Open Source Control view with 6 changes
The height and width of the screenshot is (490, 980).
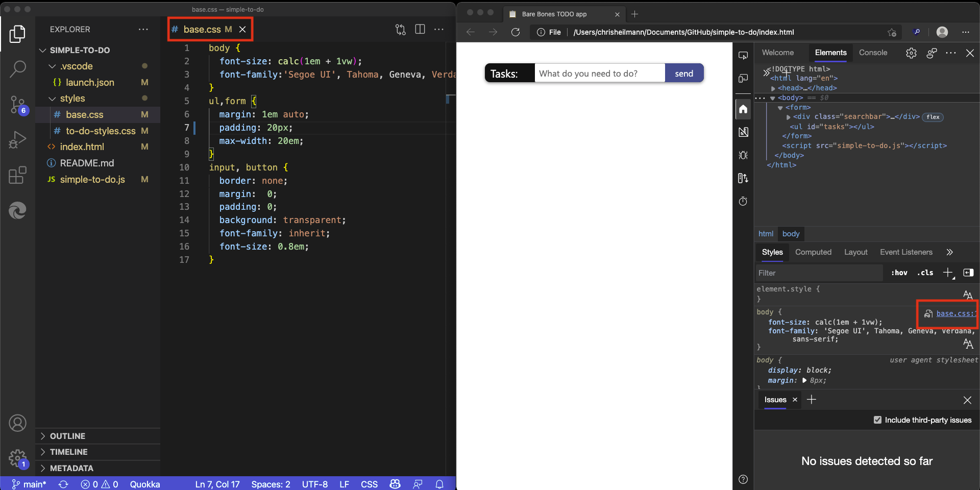tap(18, 105)
